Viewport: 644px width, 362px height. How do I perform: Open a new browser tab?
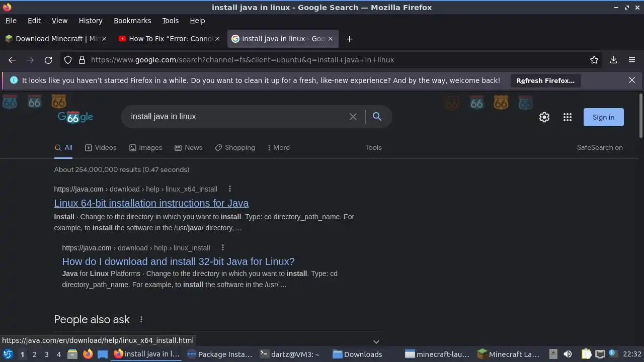[349, 39]
